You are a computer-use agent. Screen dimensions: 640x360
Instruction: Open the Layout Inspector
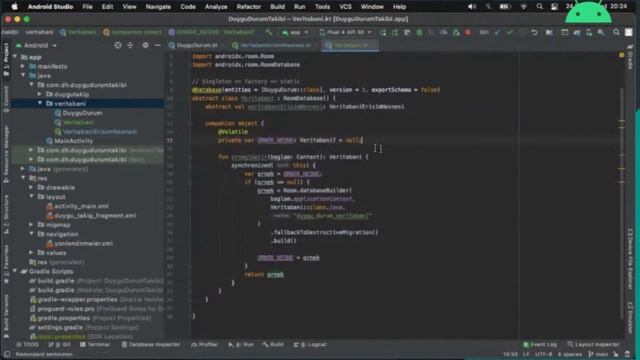tap(593, 344)
